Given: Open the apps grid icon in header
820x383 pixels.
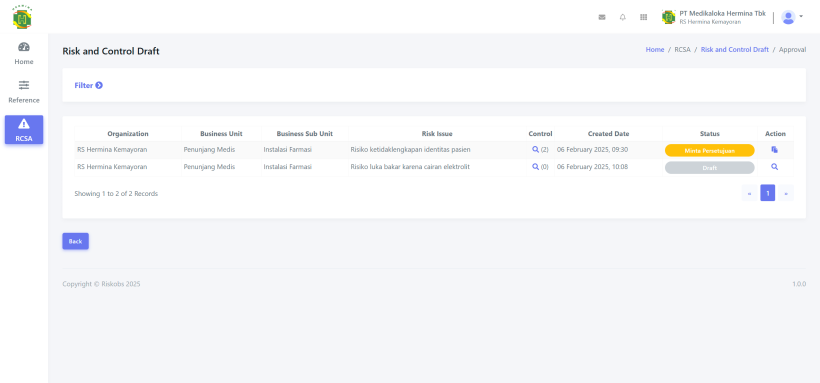Looking at the screenshot, I should 644,17.
